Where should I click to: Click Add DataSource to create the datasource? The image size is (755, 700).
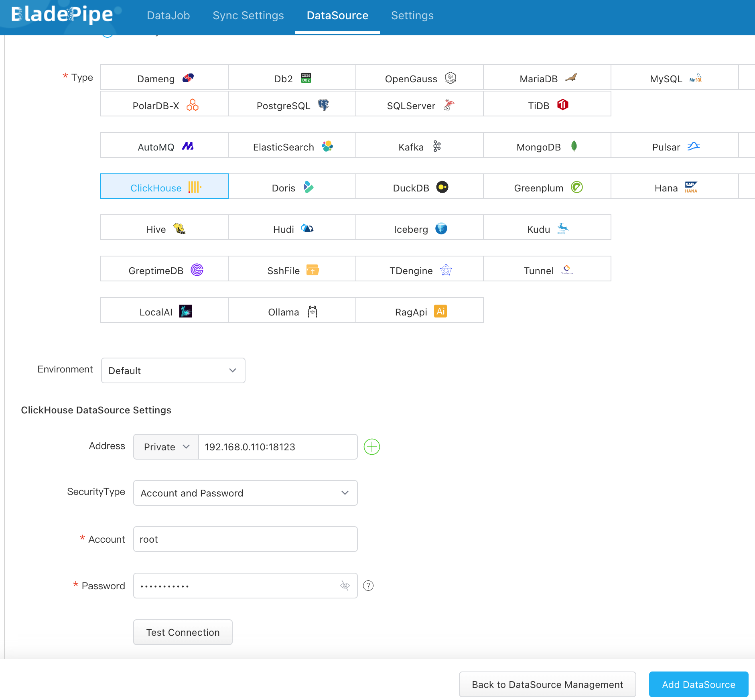point(698,684)
